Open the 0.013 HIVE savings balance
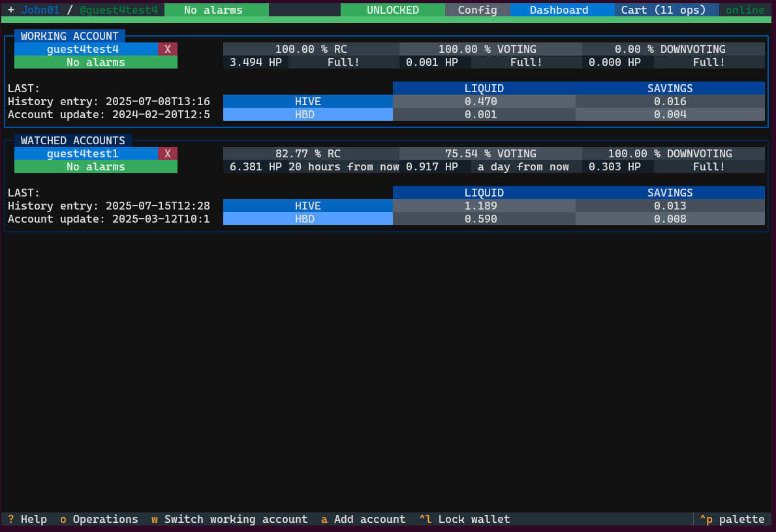 [670, 206]
